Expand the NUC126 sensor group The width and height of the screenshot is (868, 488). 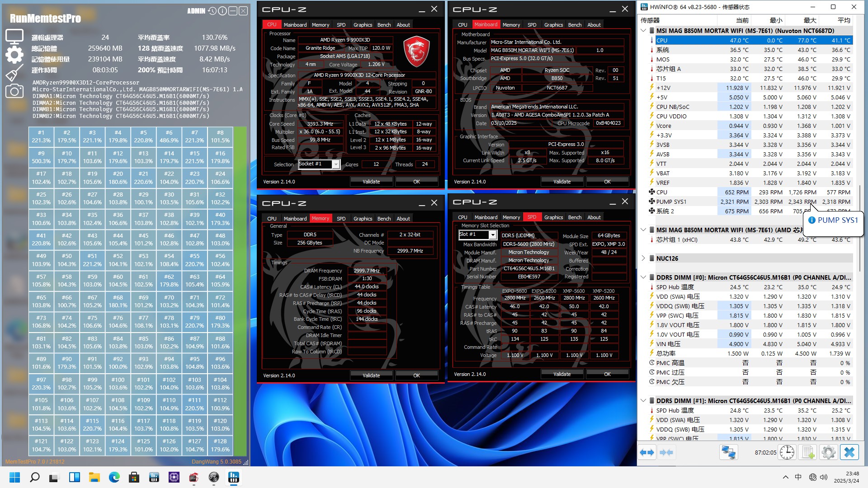click(643, 258)
